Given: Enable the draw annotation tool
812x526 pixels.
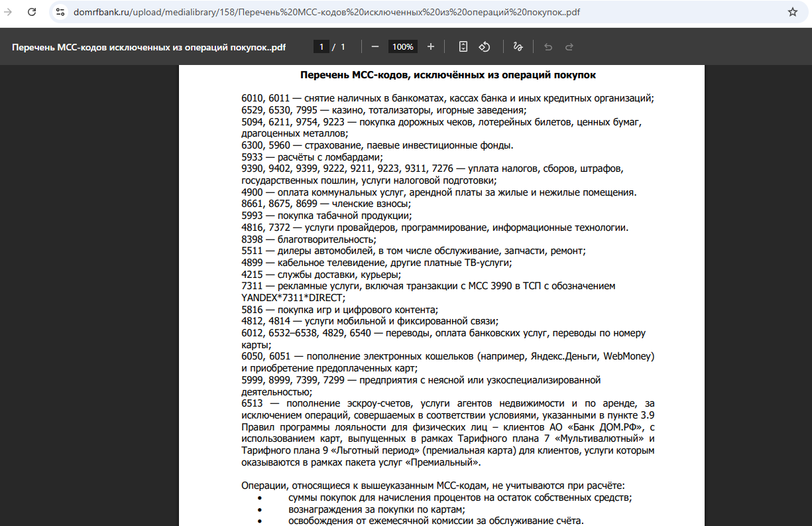Looking at the screenshot, I should [x=518, y=46].
